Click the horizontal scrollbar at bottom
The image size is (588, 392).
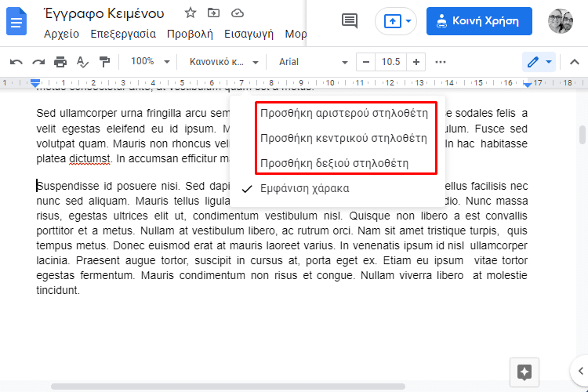[x=228, y=387]
